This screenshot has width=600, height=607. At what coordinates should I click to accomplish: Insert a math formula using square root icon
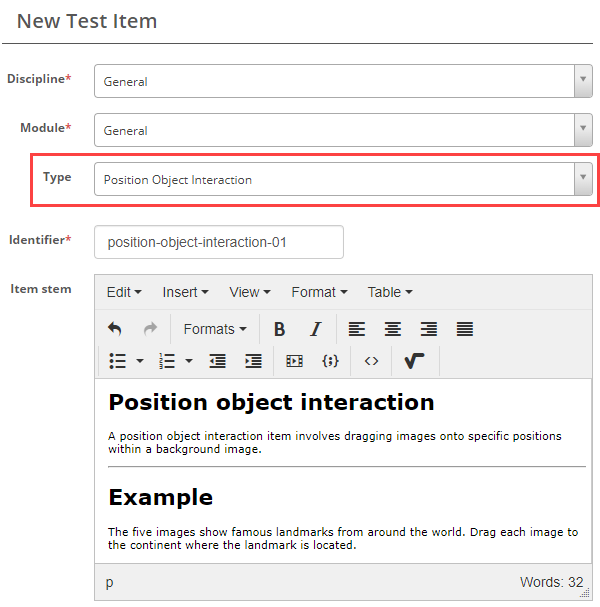pyautogui.click(x=414, y=361)
